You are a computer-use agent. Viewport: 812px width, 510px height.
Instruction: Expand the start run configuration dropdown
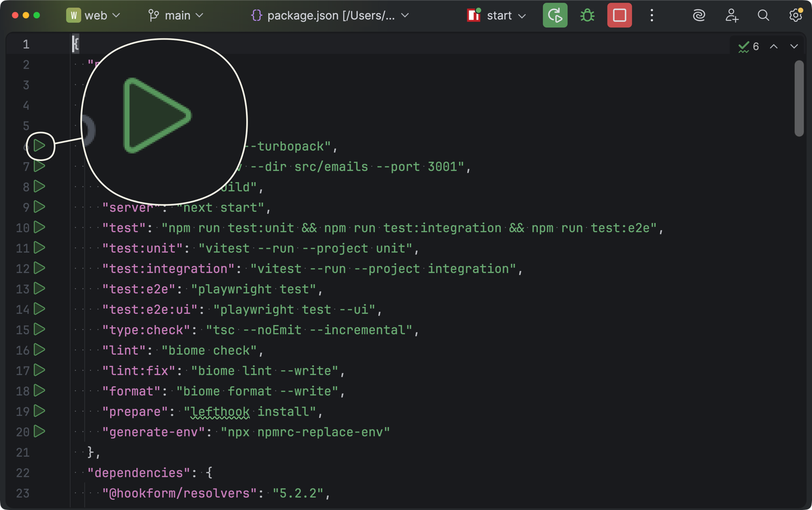point(497,16)
